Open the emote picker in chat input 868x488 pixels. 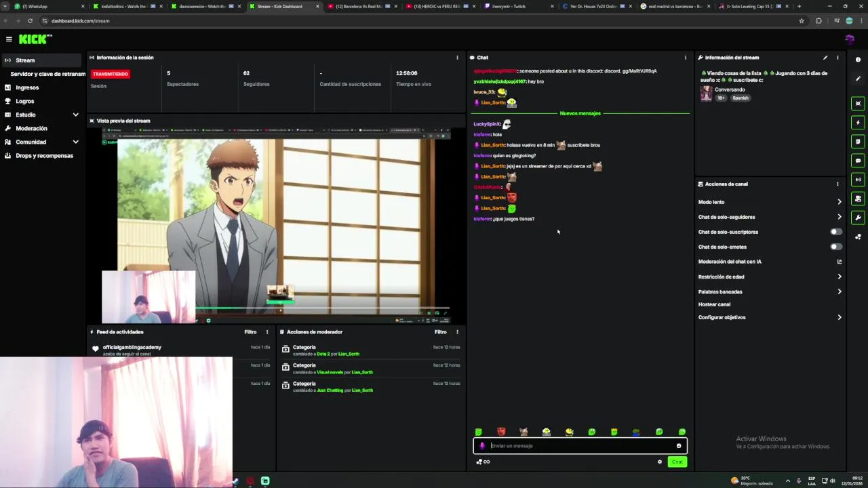[679, 446]
